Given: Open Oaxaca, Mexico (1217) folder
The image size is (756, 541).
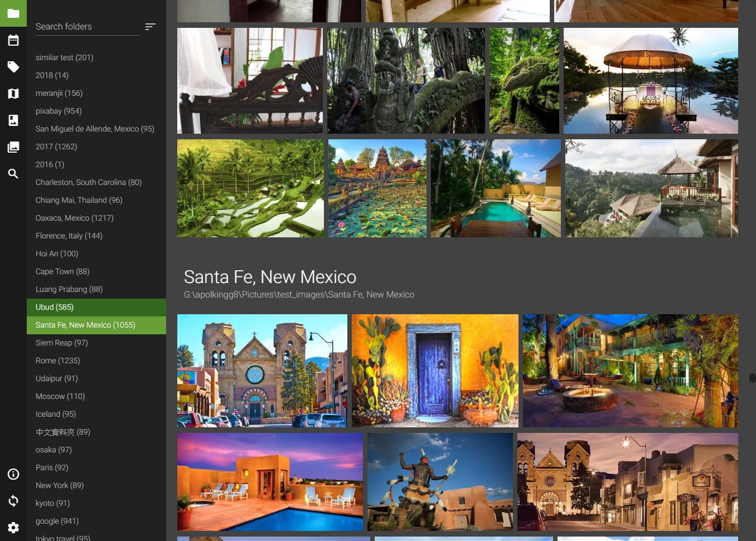Looking at the screenshot, I should click(74, 218).
